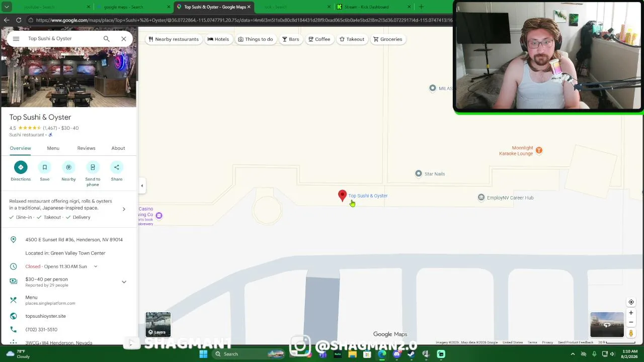This screenshot has width=644, height=362.
Task: Click the show your location button
Action: pos(631,302)
